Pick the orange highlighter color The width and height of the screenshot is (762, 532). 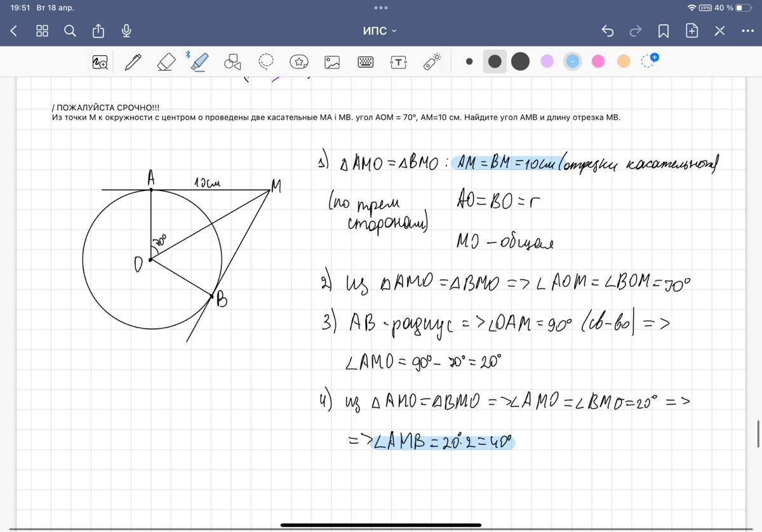pos(624,62)
